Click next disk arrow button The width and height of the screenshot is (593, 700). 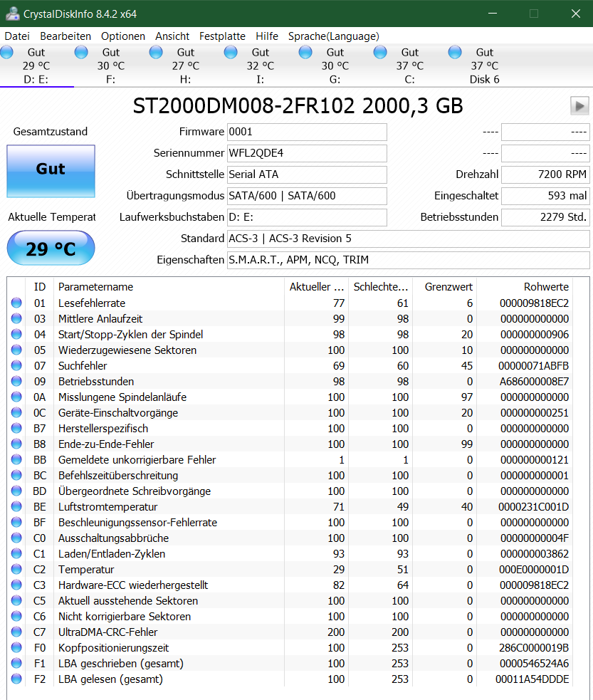579,106
